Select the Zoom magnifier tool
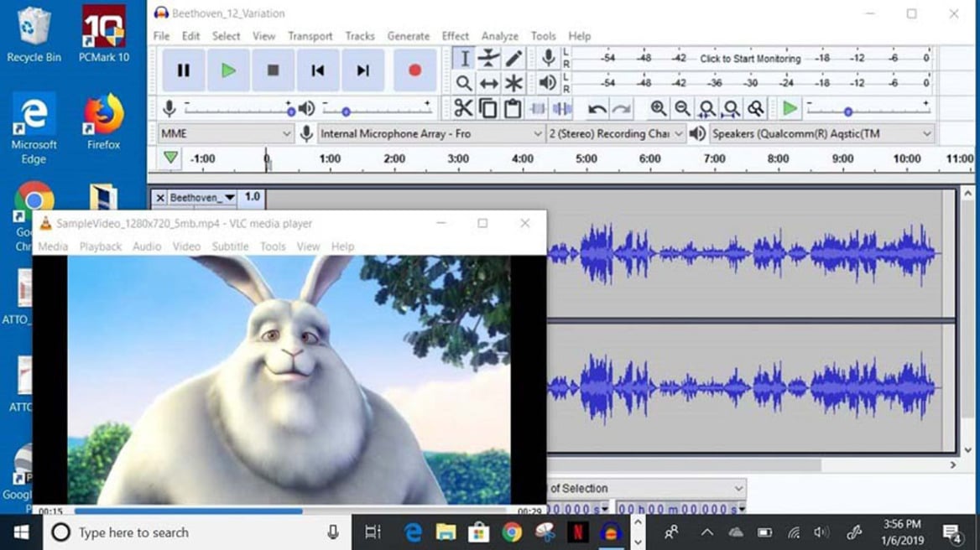 pyautogui.click(x=464, y=83)
